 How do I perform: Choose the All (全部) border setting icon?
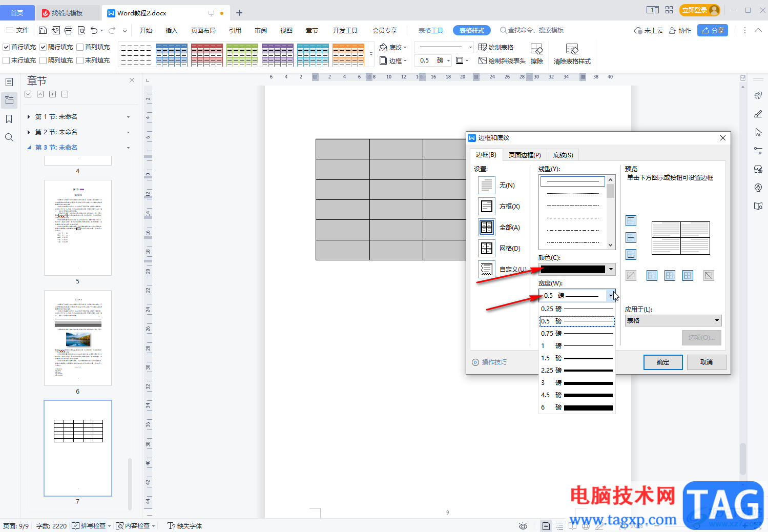coord(486,227)
